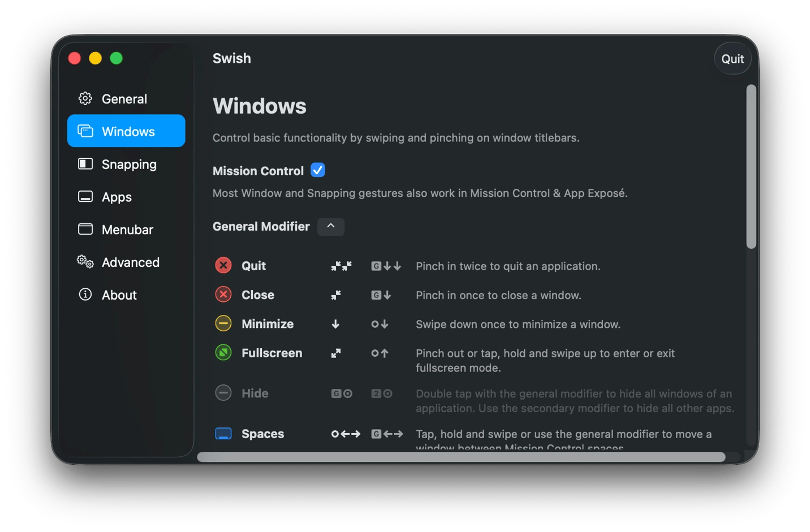Click the Advanced double-gear icon

click(x=85, y=261)
